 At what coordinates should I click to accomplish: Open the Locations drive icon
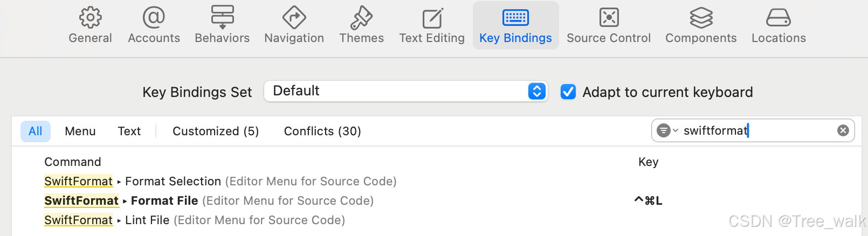pos(779,17)
